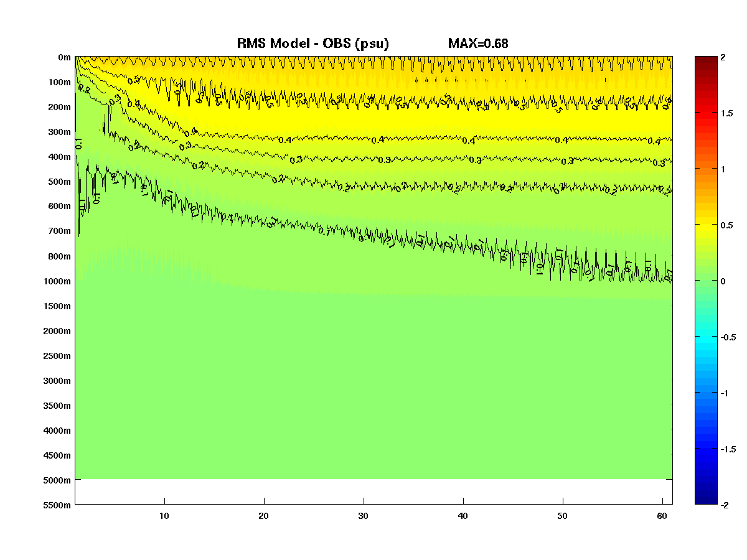Click the colorbar tick label '-1'
The width and height of the screenshot is (747, 560).
(x=725, y=393)
